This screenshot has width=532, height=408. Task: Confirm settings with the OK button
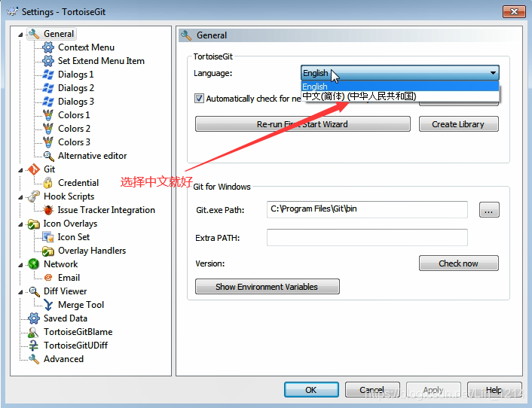pos(311,390)
